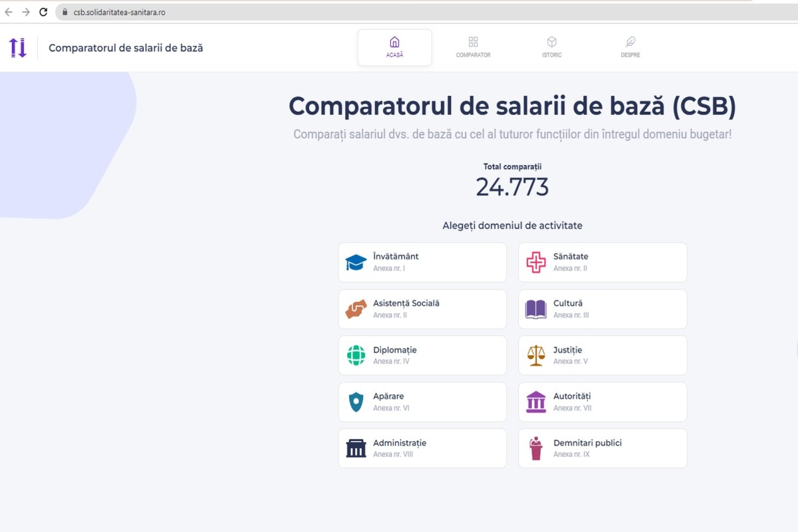The image size is (798, 532).
Task: Open the Justiție Anexa nr. V card
Action: [602, 355]
